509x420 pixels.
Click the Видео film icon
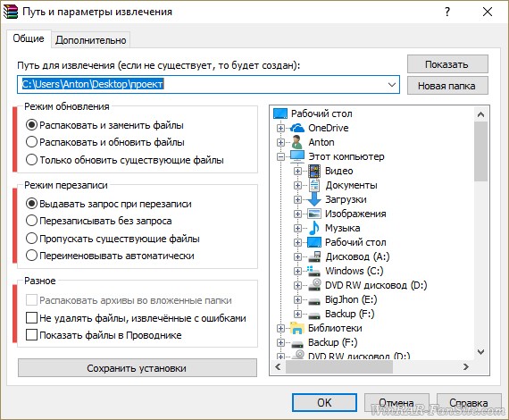314,171
